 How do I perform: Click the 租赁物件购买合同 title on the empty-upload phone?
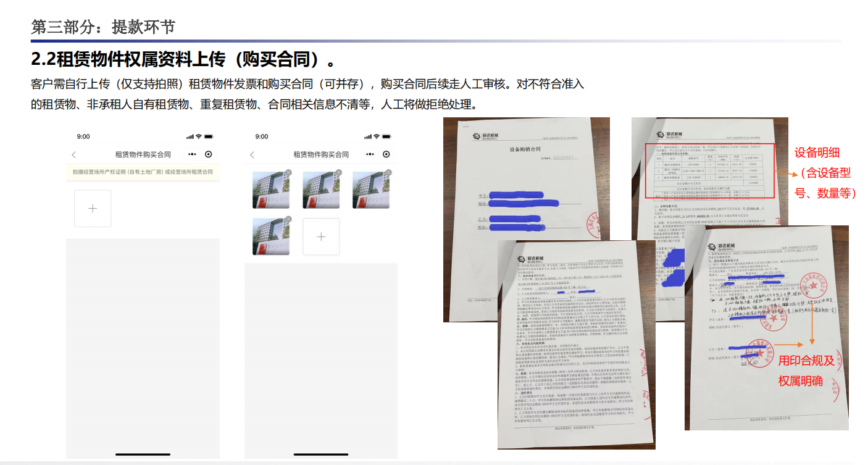pyautogui.click(x=143, y=154)
